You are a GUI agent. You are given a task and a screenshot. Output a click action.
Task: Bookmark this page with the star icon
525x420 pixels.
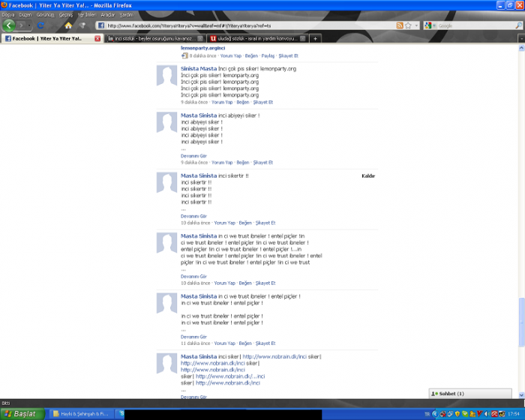click(406, 25)
